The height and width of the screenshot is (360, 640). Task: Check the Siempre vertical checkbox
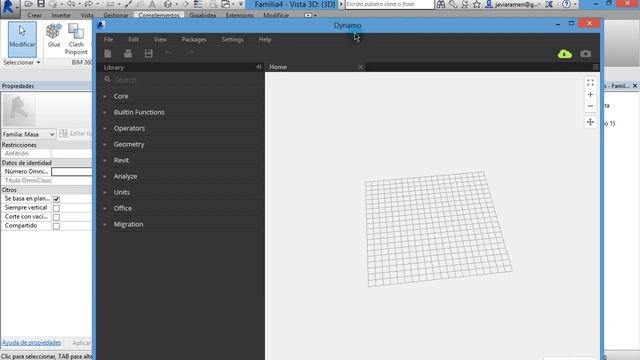click(x=56, y=208)
